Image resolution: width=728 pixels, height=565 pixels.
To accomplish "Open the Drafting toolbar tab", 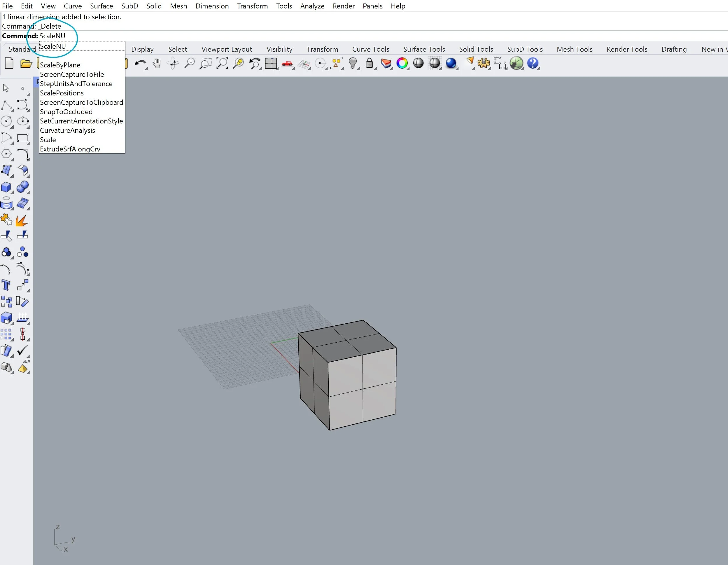I will (x=674, y=49).
